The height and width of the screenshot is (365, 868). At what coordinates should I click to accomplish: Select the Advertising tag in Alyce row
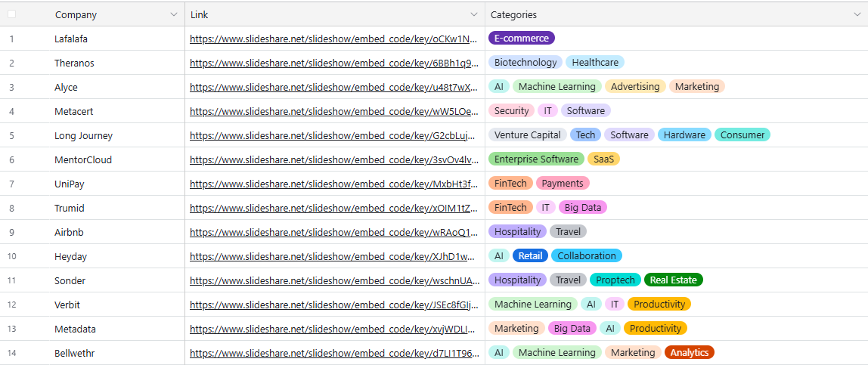635,87
